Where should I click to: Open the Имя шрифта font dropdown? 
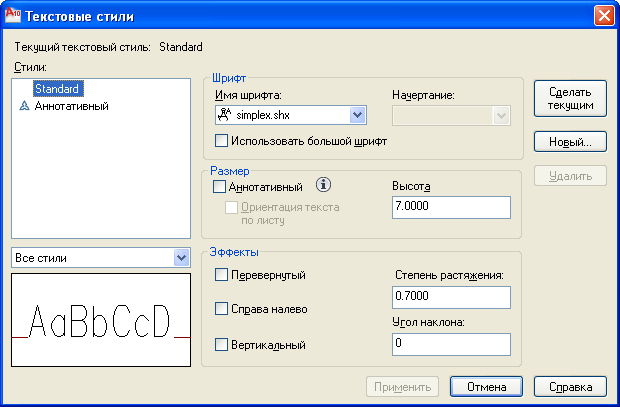tap(357, 115)
